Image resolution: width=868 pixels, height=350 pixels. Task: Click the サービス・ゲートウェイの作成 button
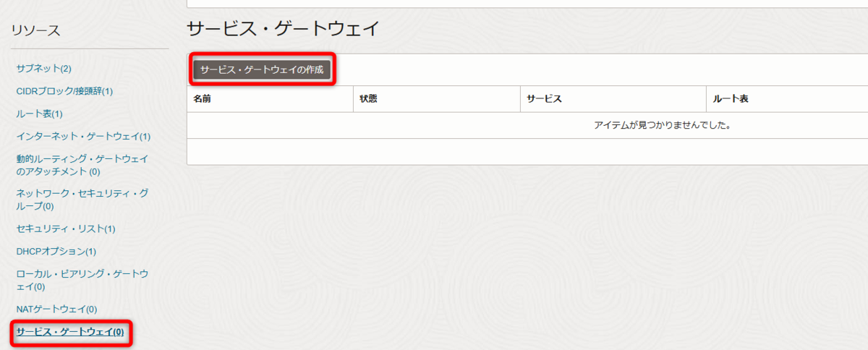263,70
